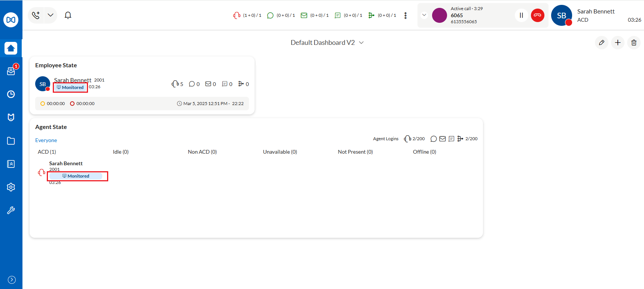
Task: Open Sarah Bennett's profile avatar in header
Action: point(562,15)
